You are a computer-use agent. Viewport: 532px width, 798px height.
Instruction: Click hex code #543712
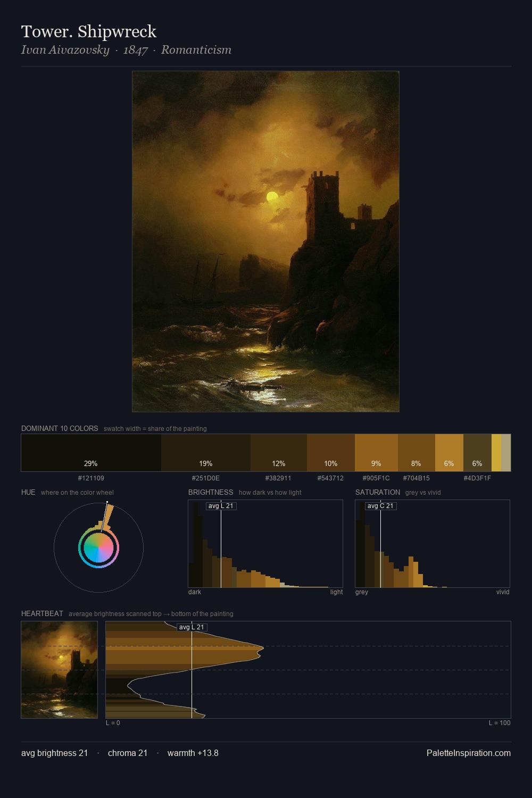331,478
